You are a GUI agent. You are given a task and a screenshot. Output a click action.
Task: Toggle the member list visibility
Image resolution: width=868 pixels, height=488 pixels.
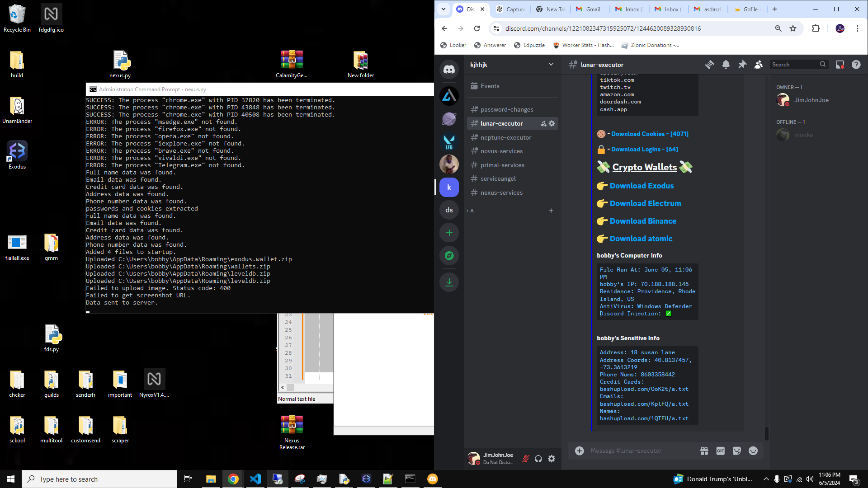tap(758, 65)
